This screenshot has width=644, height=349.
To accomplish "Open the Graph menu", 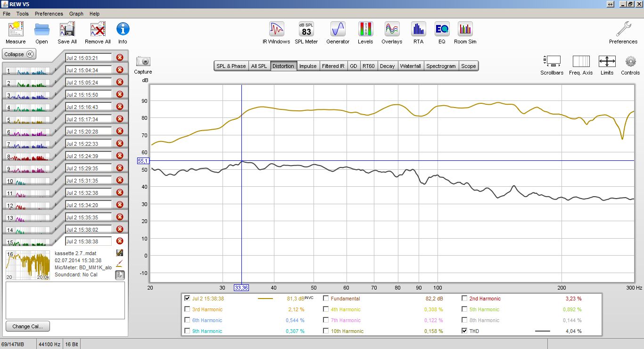I will [x=76, y=14].
